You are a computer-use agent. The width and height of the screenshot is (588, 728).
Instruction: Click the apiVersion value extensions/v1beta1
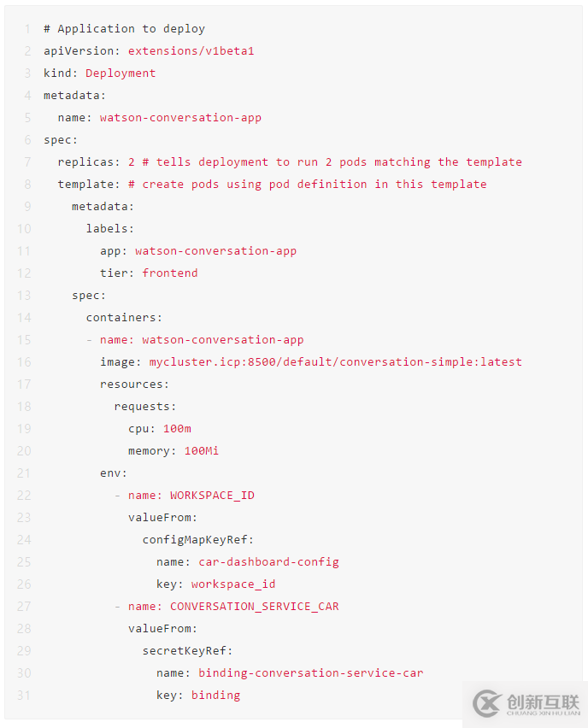point(191,51)
